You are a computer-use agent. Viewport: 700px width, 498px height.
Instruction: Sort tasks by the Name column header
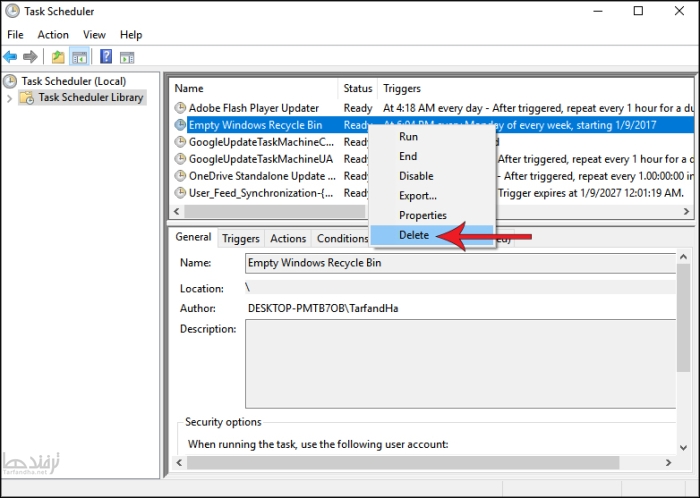[x=254, y=88]
